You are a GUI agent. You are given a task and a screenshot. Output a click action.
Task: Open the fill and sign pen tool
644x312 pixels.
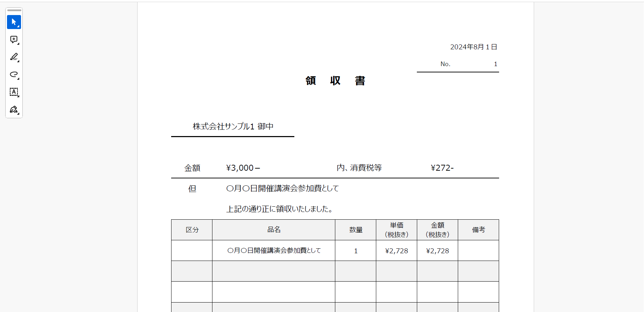click(14, 109)
